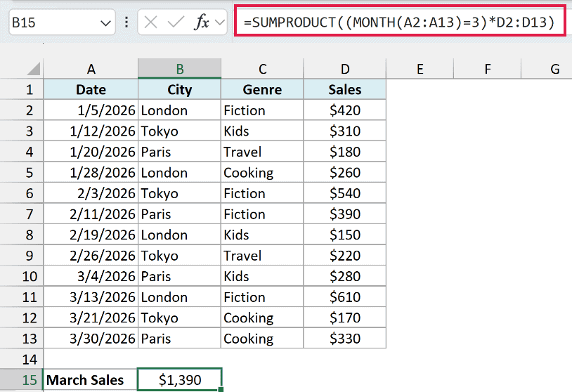This screenshot has width=572, height=392.
Task: Select the 1/28/2026 date cell
Action: (x=91, y=173)
